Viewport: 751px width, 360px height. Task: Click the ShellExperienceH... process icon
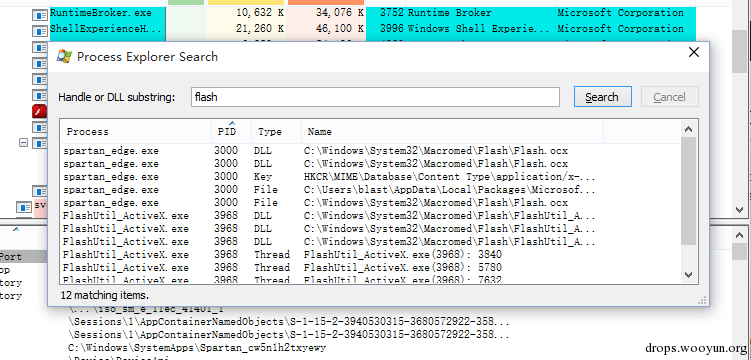[x=39, y=31]
